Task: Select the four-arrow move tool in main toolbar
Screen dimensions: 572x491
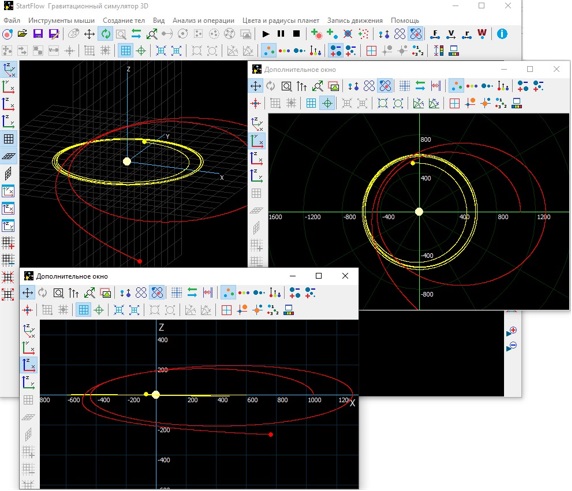Action: (89, 34)
